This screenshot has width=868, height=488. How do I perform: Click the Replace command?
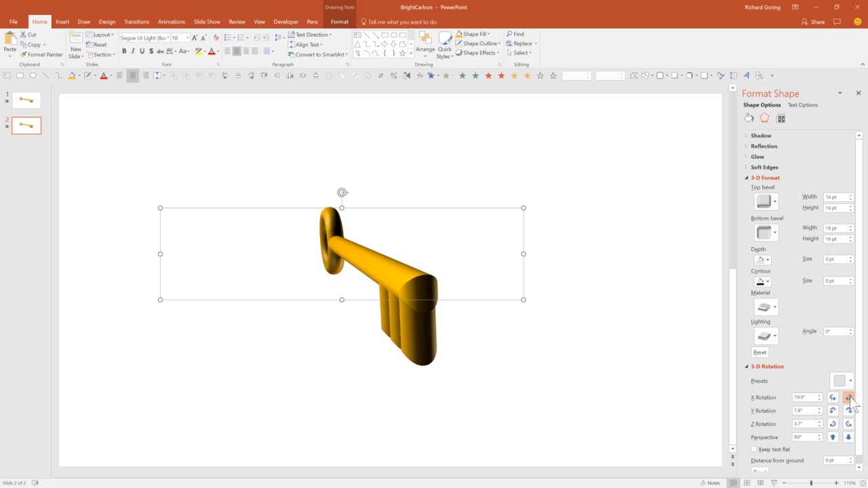click(x=521, y=43)
